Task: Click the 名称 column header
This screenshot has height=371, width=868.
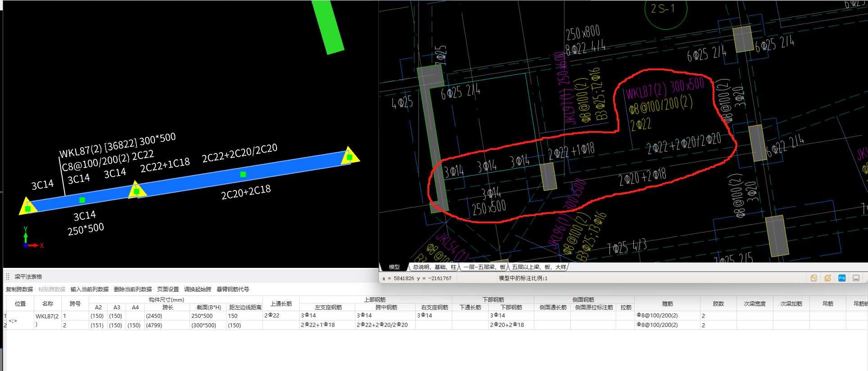Action: click(x=48, y=303)
